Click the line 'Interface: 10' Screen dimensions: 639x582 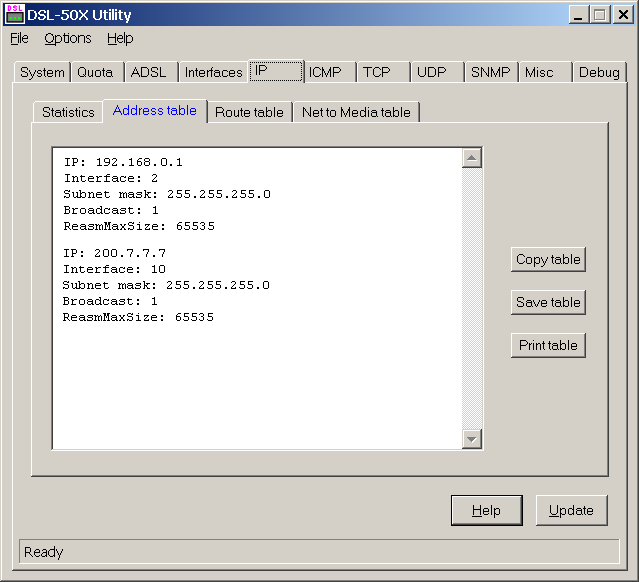(114, 269)
